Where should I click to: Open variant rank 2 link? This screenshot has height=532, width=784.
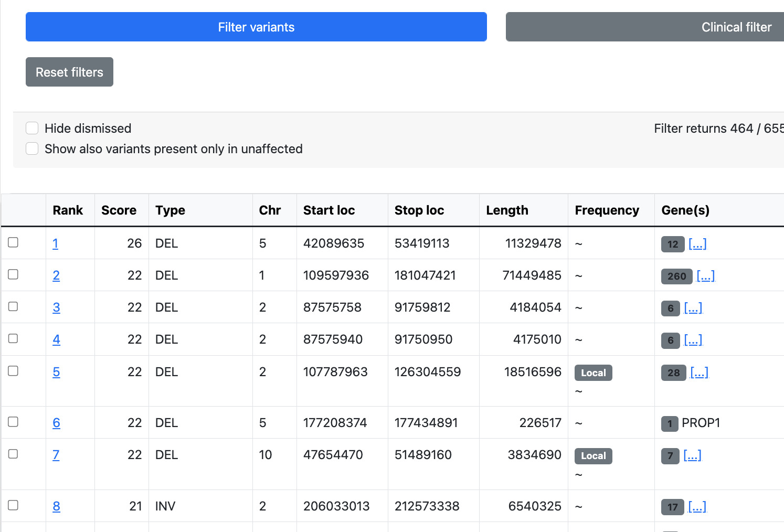pyautogui.click(x=56, y=275)
